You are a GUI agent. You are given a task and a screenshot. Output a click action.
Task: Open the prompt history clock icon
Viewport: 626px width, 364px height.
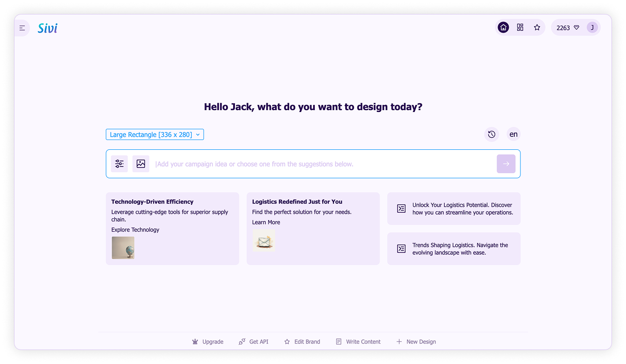pos(491,134)
